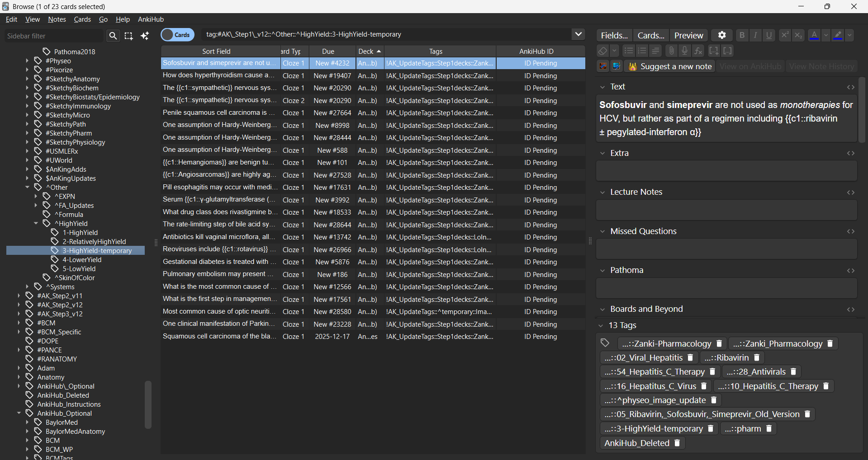Open editor settings gear icon

(x=721, y=35)
